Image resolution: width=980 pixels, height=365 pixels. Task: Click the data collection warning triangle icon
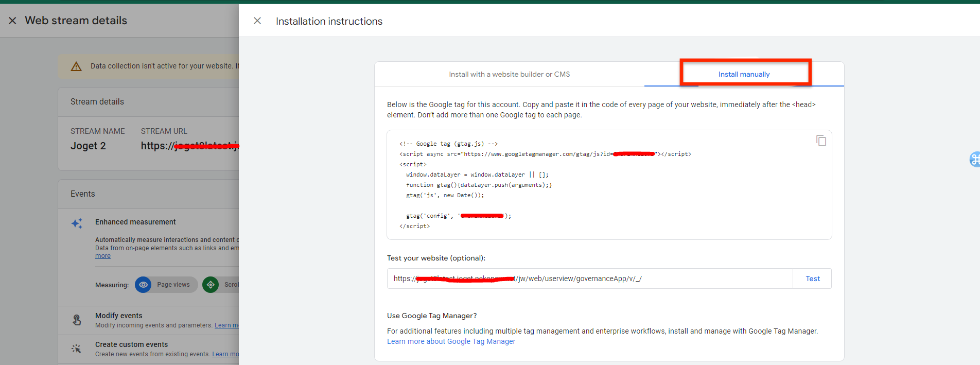click(76, 66)
